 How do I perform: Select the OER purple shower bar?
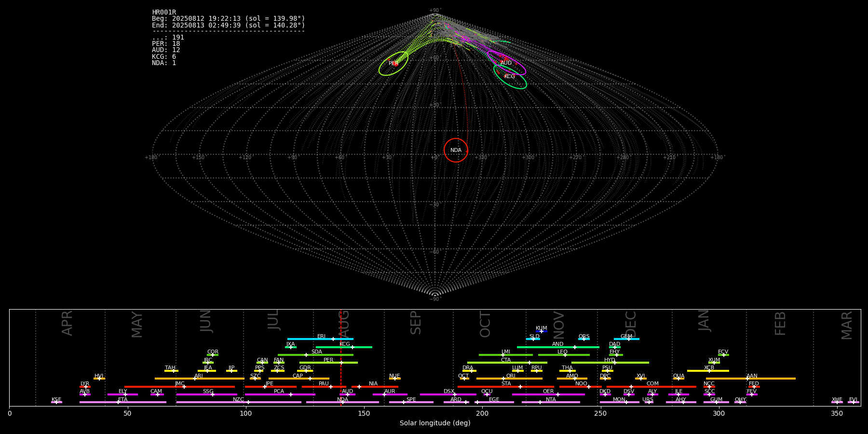[548, 394]
